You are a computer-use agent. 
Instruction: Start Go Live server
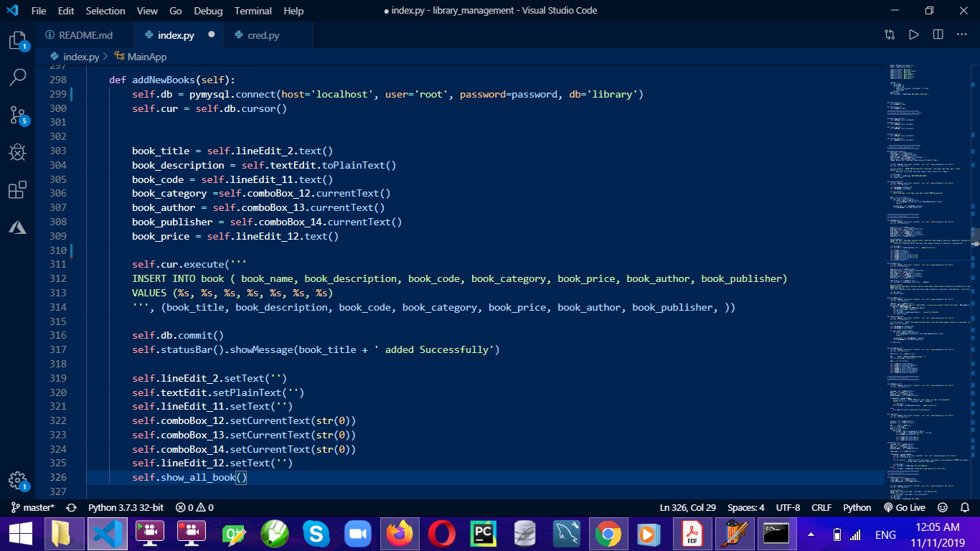point(904,507)
